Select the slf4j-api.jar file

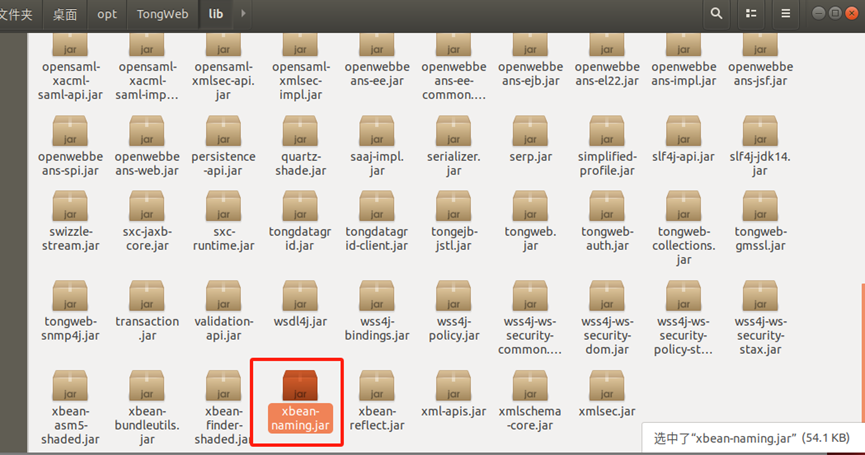point(683,132)
